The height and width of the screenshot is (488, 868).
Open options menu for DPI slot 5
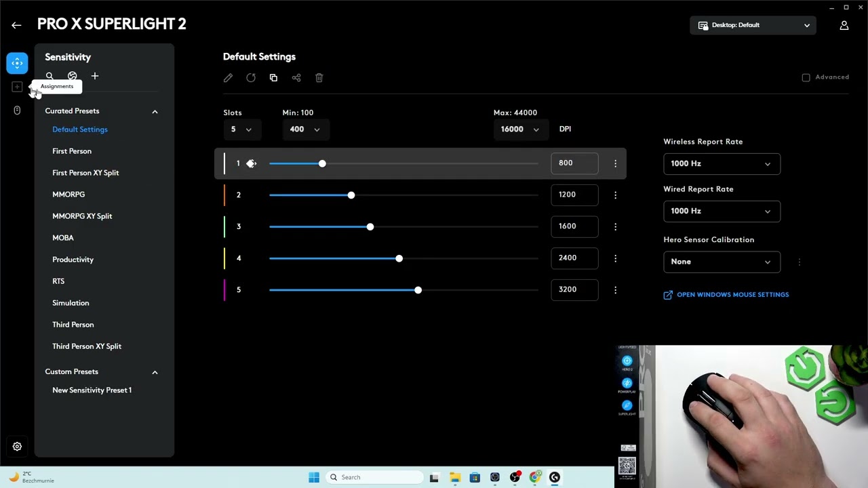coord(615,290)
